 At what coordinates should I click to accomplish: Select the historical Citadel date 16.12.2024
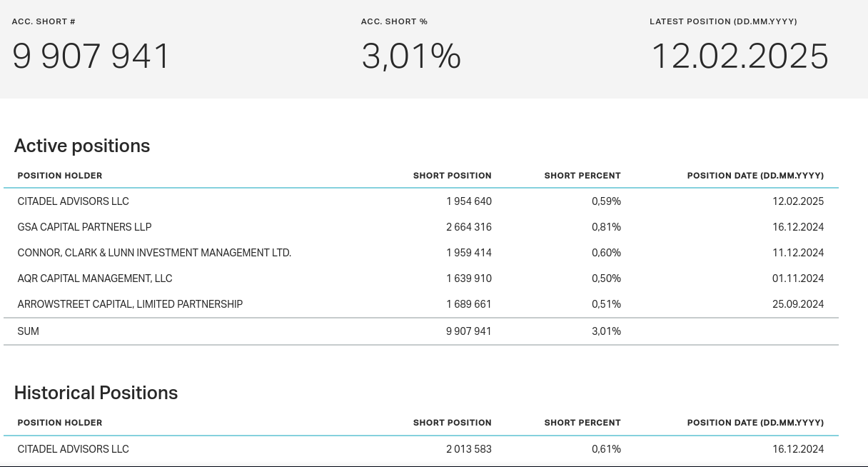click(x=798, y=449)
